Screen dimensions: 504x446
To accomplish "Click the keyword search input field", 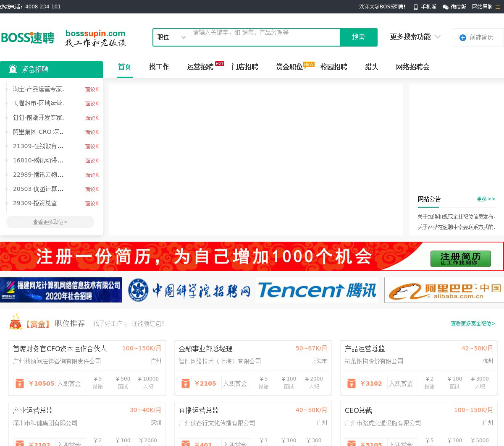I will [x=265, y=37].
